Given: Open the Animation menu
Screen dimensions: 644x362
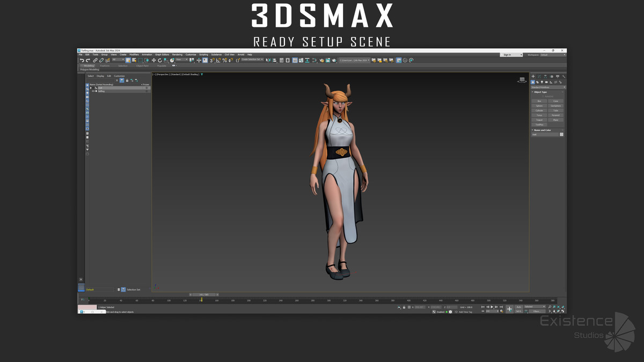Looking at the screenshot, I should click(x=147, y=55).
